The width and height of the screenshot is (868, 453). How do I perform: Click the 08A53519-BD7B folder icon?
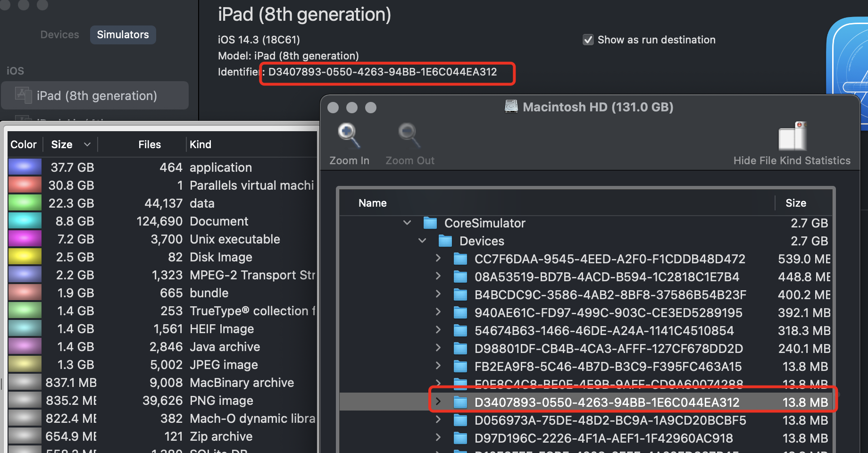(x=460, y=277)
